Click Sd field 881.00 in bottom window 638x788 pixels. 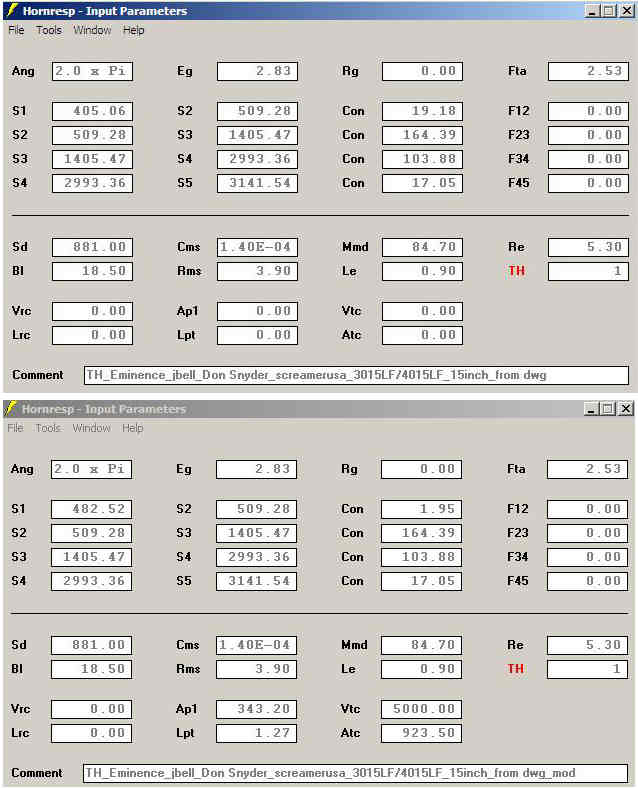point(91,645)
